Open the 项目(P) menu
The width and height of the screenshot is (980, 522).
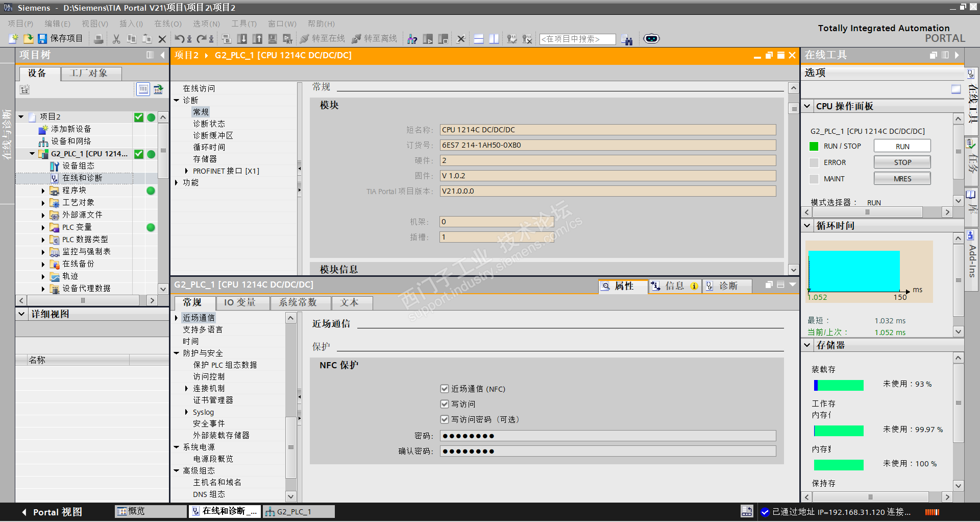click(20, 23)
